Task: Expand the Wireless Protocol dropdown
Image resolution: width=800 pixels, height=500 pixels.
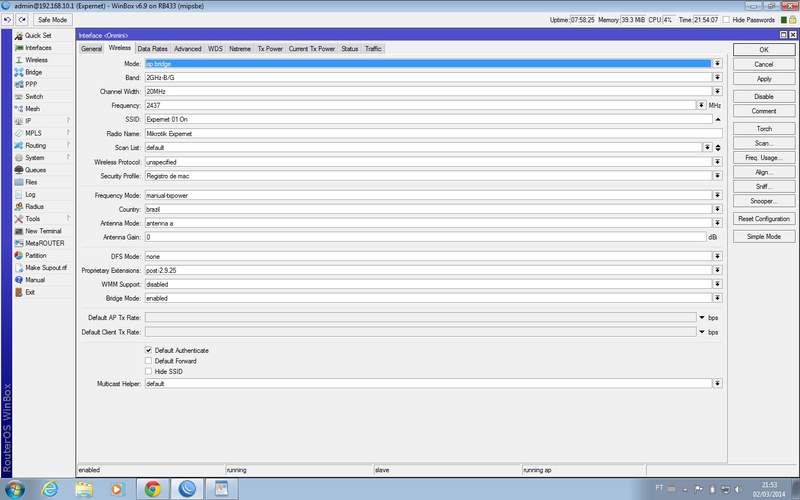Action: tap(717, 162)
